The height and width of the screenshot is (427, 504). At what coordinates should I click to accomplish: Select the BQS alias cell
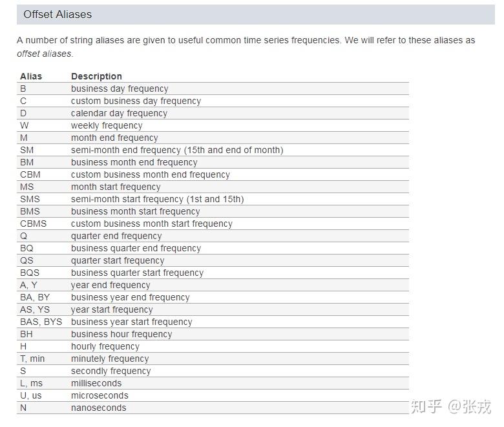click(x=30, y=273)
